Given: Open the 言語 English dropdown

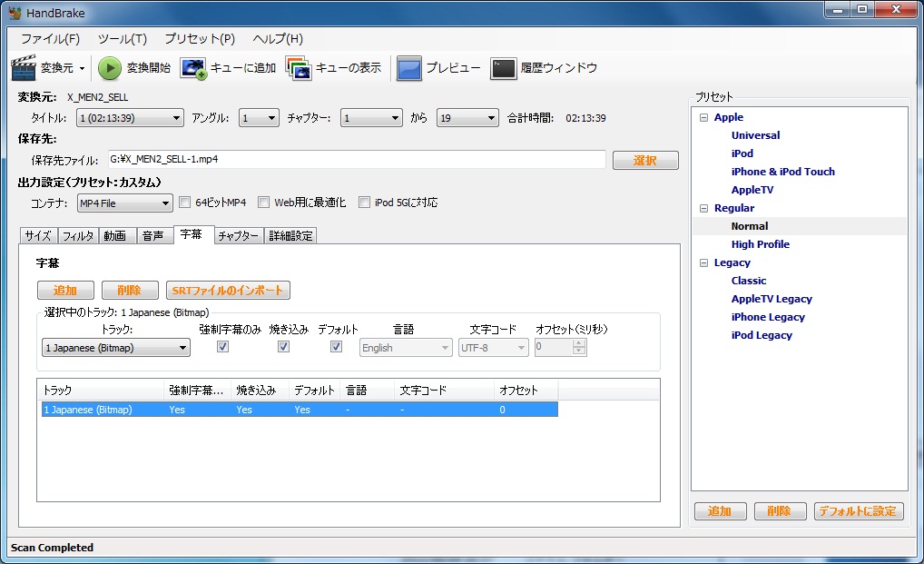Looking at the screenshot, I should [x=406, y=348].
